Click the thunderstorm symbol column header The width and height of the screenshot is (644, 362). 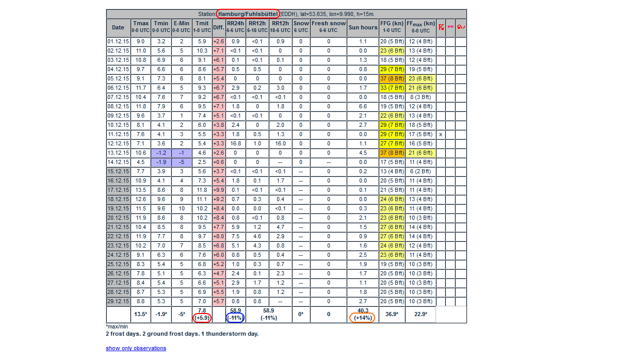pos(441,28)
